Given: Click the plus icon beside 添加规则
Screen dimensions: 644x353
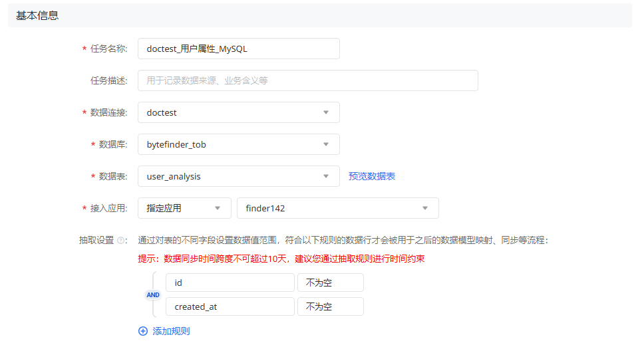Looking at the screenshot, I should [143, 331].
